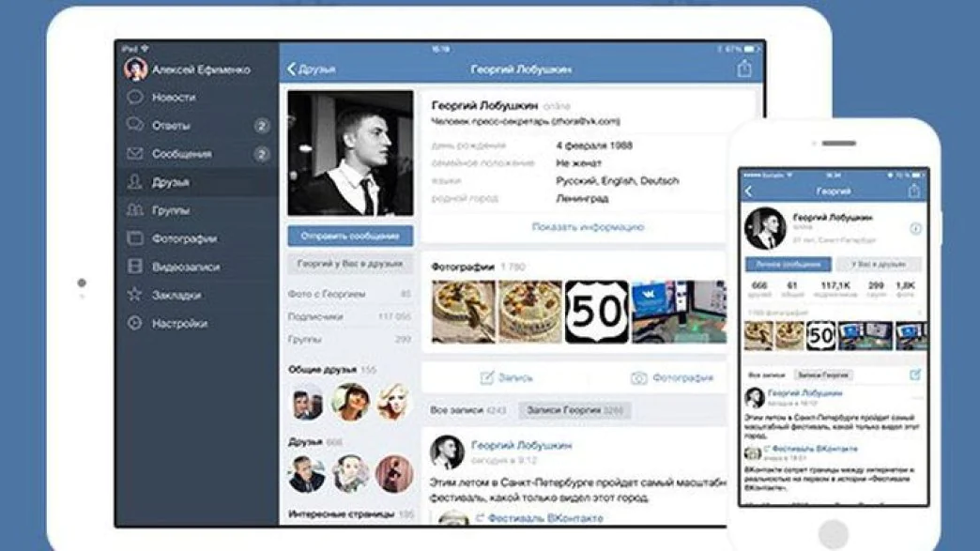Tap Алексей Ефименко avatar in sidebar
Viewport: 980px width, 551px height.
[x=135, y=69]
